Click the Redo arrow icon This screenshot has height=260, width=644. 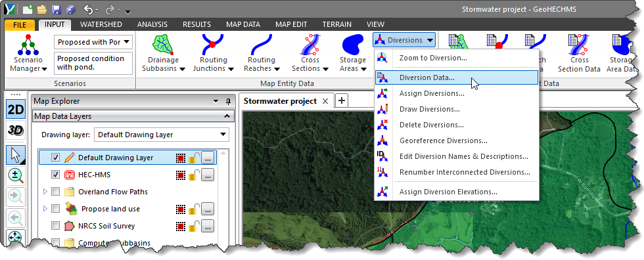[x=110, y=9]
